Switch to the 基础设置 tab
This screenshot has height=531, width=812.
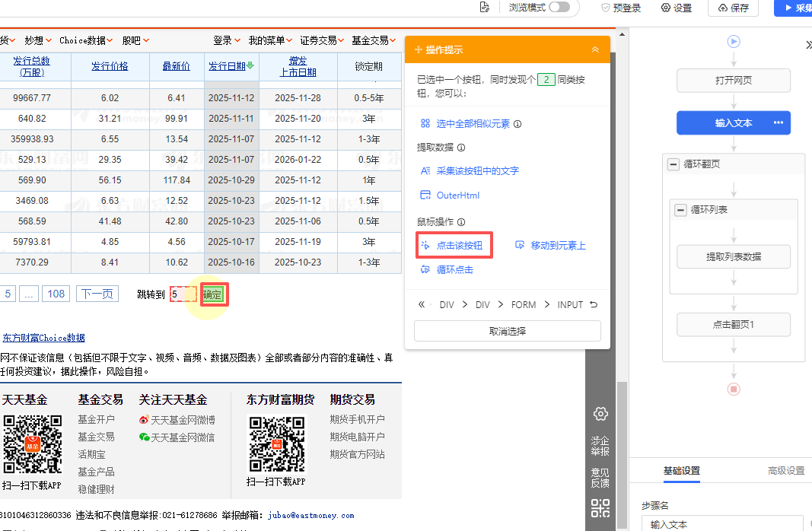pyautogui.click(x=682, y=471)
